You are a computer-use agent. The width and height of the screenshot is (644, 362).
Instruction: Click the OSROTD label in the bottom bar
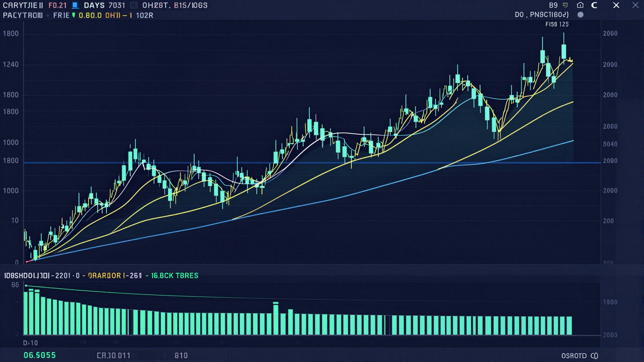click(574, 356)
